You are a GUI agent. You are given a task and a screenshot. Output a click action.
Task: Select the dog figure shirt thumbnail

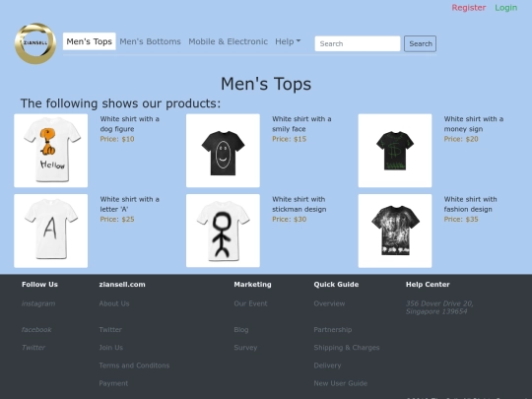click(x=51, y=151)
